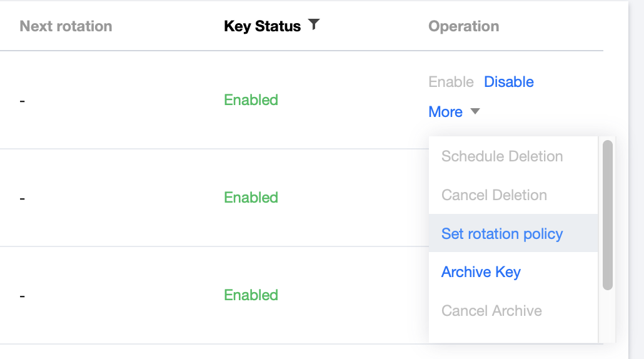Click third row's Next rotation dash

click(23, 295)
